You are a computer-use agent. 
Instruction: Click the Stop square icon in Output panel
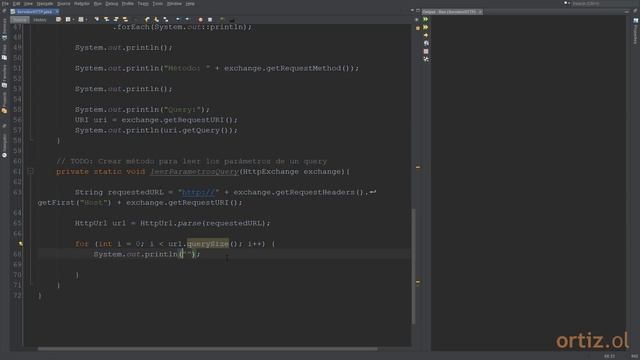click(x=426, y=51)
